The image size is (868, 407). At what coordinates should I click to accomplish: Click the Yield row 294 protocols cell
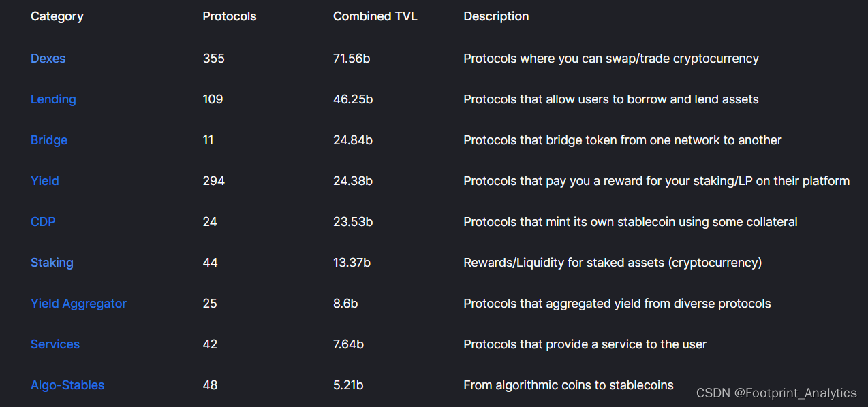(x=213, y=181)
